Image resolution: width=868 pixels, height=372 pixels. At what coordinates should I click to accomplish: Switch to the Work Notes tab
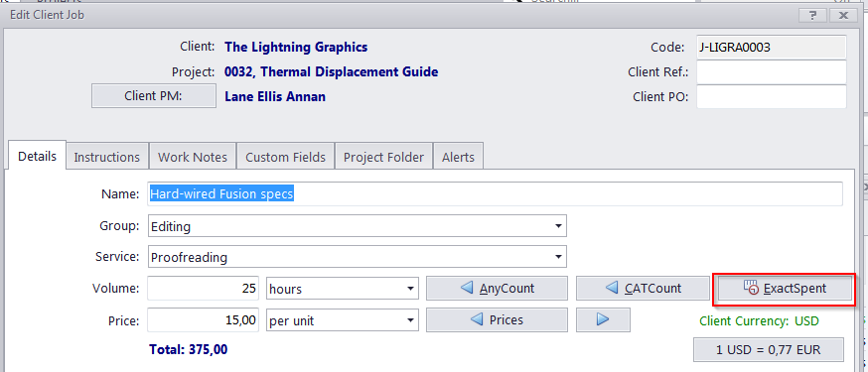(192, 157)
